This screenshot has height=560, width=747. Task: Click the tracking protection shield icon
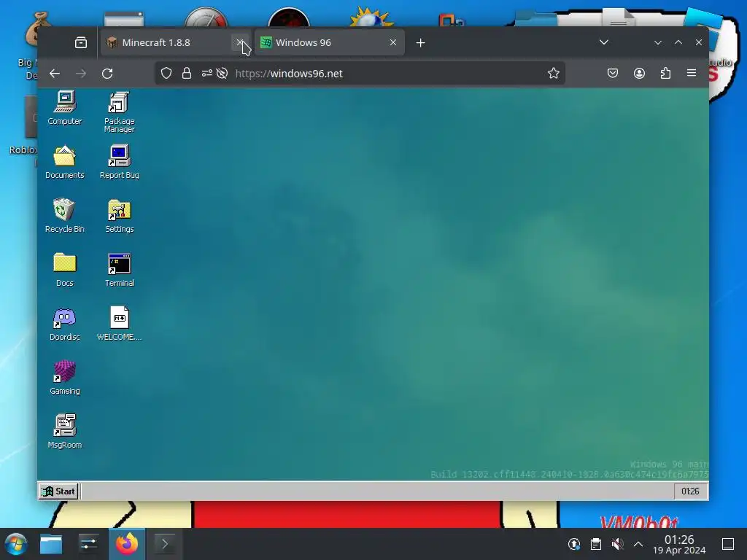(166, 74)
